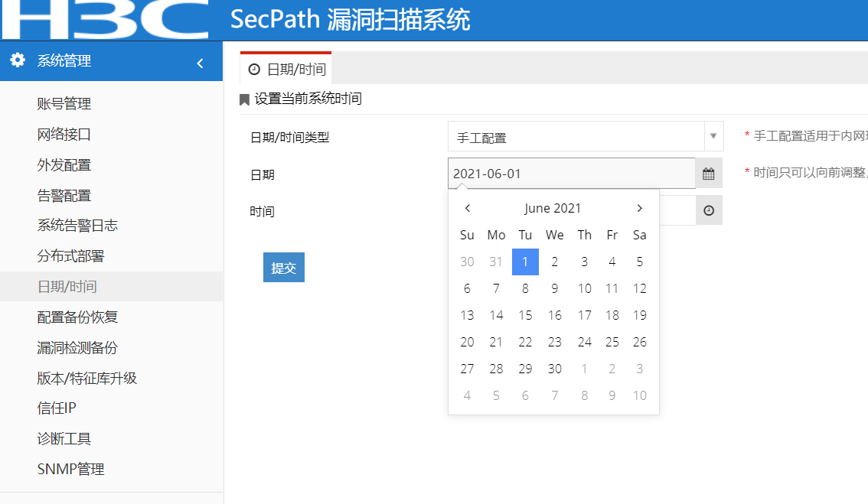Go to next month in calendar
The image size is (868, 504).
point(640,208)
